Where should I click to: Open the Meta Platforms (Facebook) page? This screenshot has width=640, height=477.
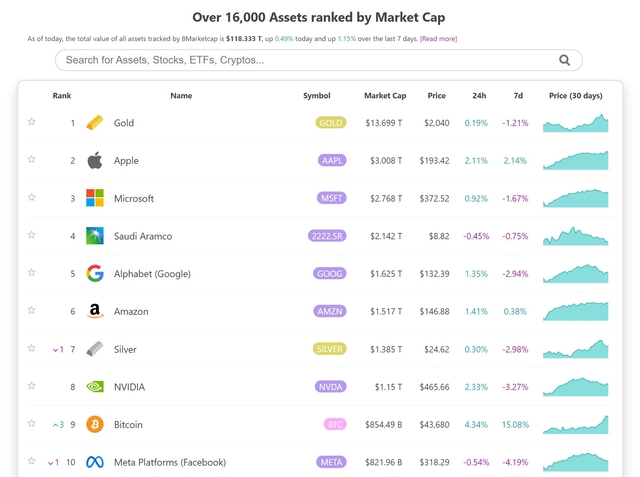[170, 463]
